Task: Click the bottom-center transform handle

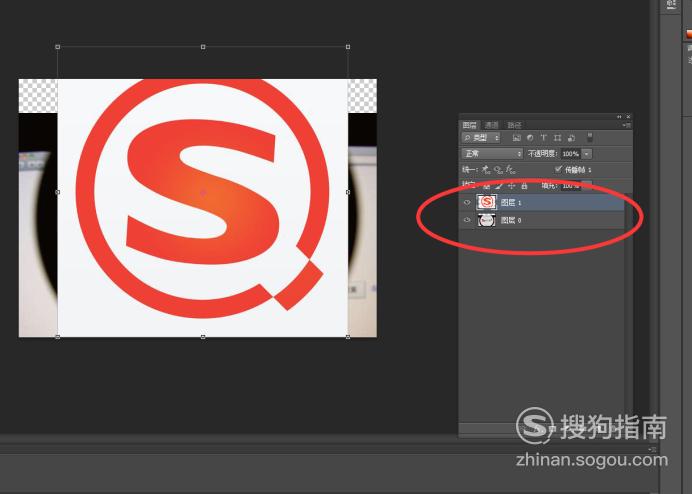Action: pyautogui.click(x=203, y=337)
